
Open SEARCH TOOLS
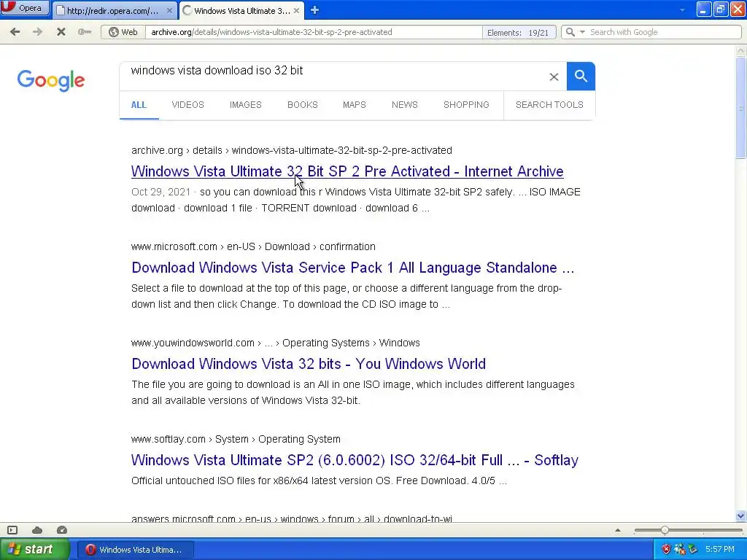[x=549, y=105]
